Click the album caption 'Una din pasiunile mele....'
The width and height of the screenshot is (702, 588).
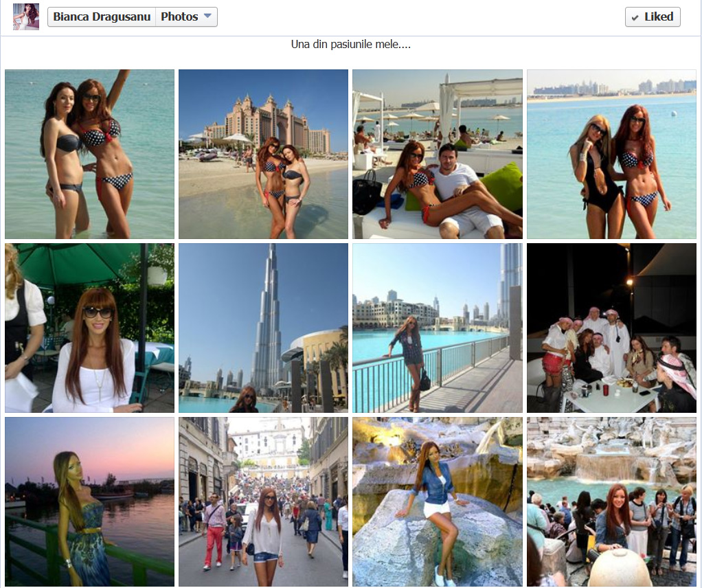pos(350,45)
